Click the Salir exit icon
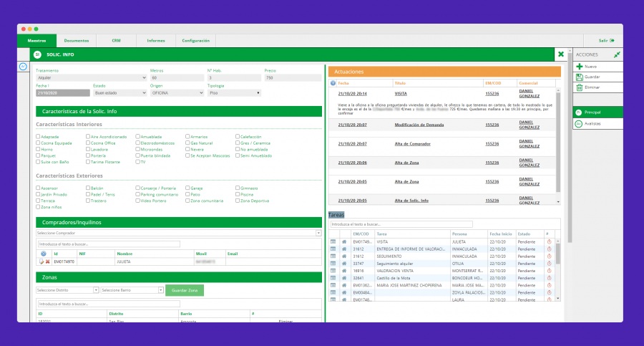The width and height of the screenshot is (644, 346). point(612,40)
